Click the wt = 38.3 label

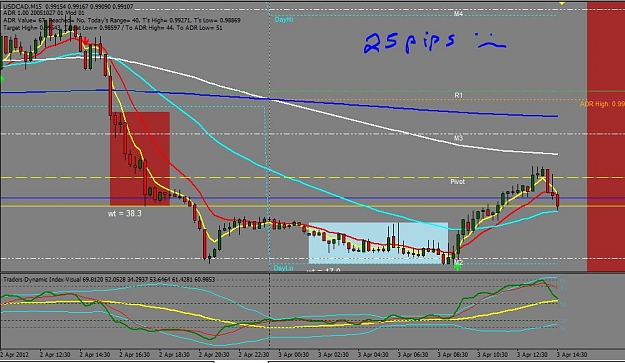pos(125,214)
